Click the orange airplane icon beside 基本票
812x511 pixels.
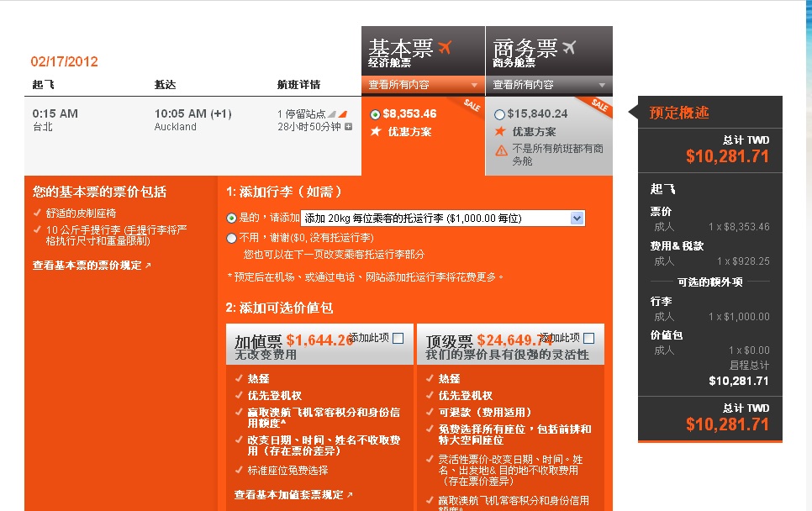(445, 47)
